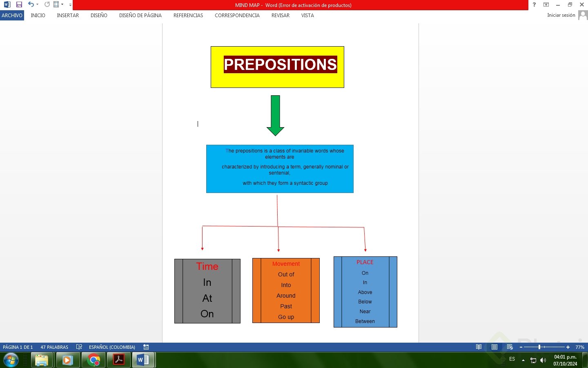The height and width of the screenshot is (368, 588).
Task: Click 'Above' in the PLACE box
Action: 365,292
